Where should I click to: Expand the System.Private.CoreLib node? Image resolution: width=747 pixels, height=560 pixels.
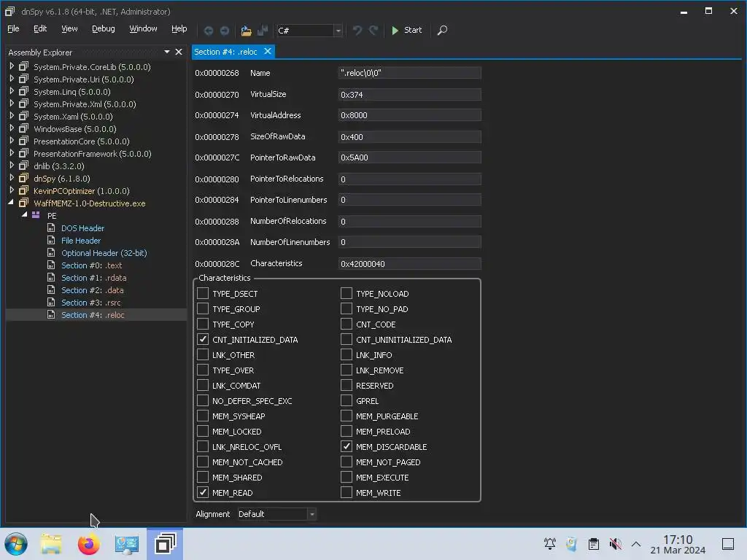pos(12,66)
